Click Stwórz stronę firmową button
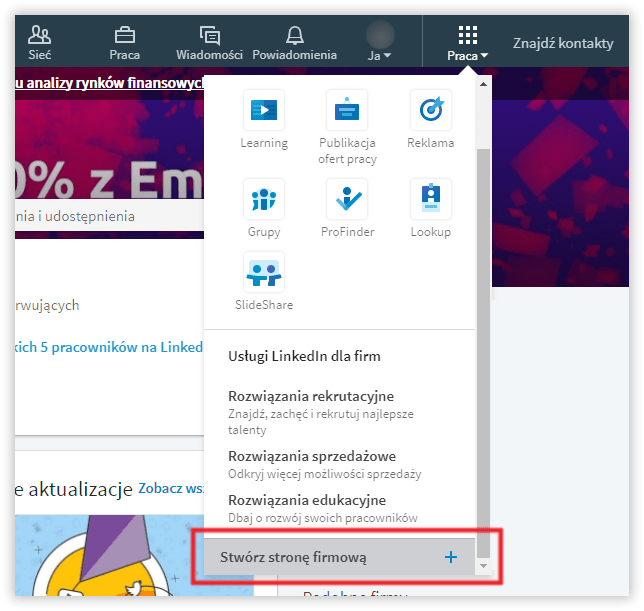 click(340, 557)
